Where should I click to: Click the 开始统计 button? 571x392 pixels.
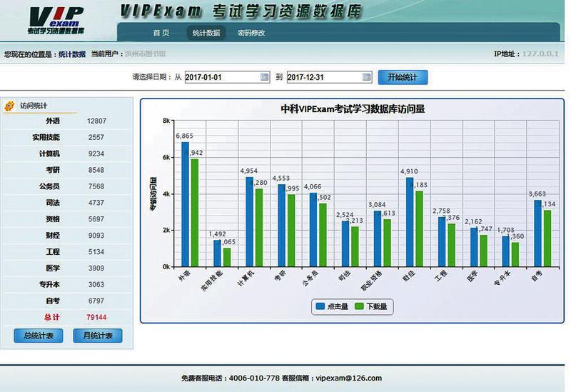coord(403,77)
